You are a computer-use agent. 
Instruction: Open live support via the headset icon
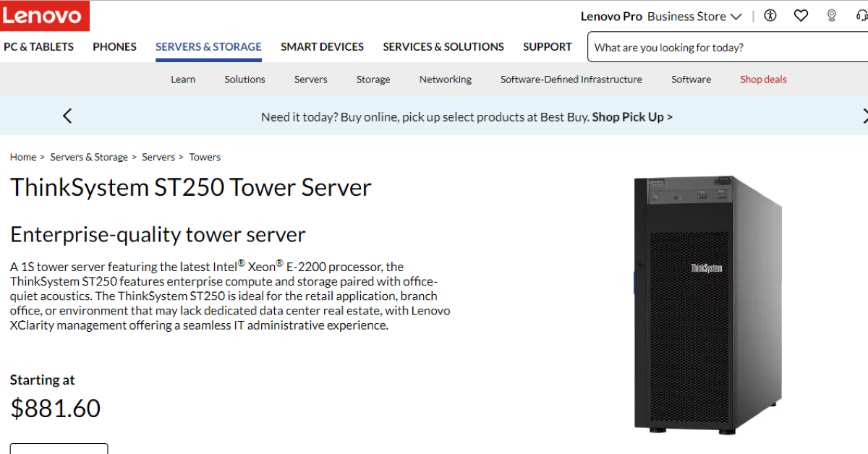[x=860, y=15]
